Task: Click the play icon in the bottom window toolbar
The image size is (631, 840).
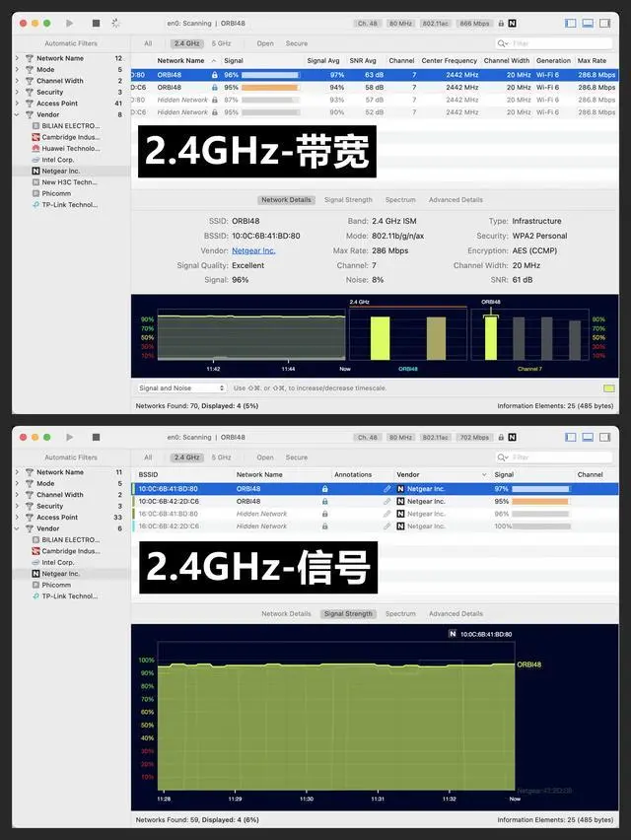Action: coord(69,437)
